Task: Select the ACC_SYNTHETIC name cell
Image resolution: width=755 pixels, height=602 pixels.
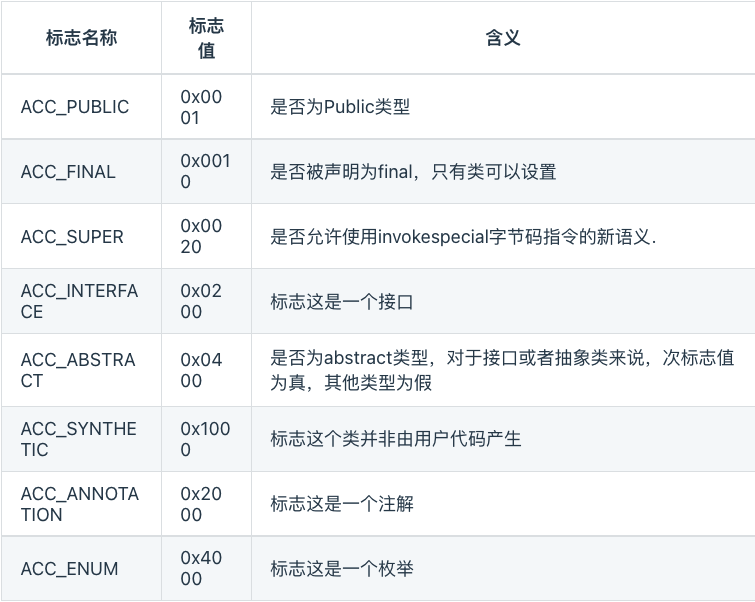Action: point(78,439)
